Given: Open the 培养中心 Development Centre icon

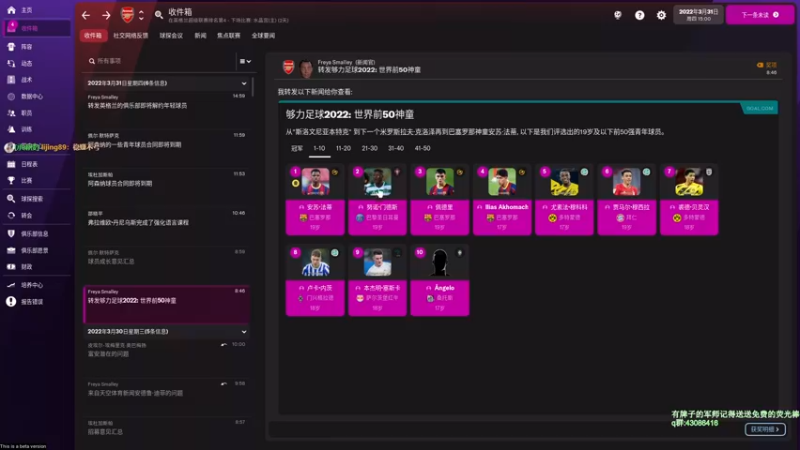Looking at the screenshot, I should 11,285.
